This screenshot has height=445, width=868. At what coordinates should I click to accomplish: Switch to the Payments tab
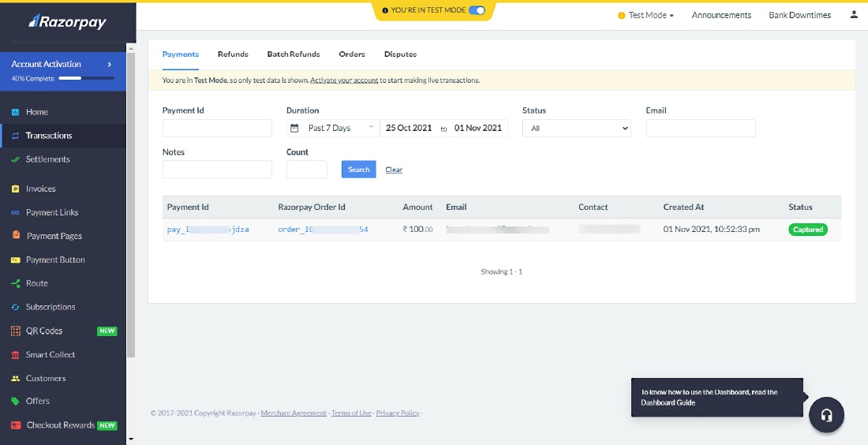[181, 54]
